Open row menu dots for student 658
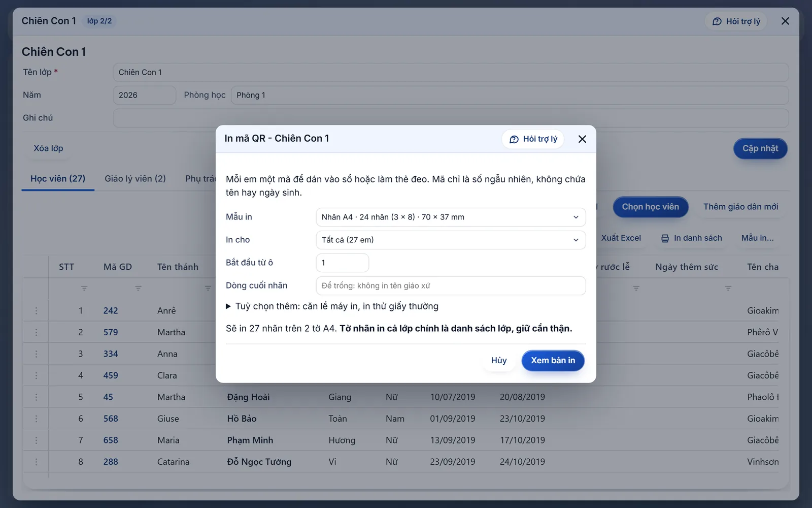Screen dimensions: 812x508 pyautogui.click(x=36, y=440)
